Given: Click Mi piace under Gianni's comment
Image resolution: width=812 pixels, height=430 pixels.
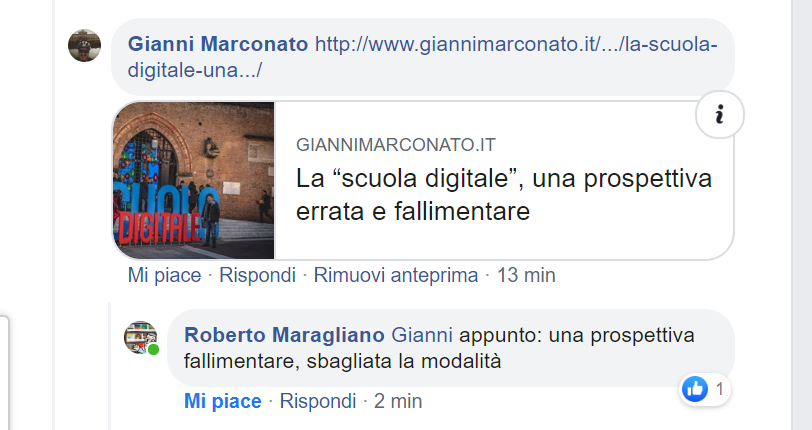Looking at the screenshot, I should (164, 275).
